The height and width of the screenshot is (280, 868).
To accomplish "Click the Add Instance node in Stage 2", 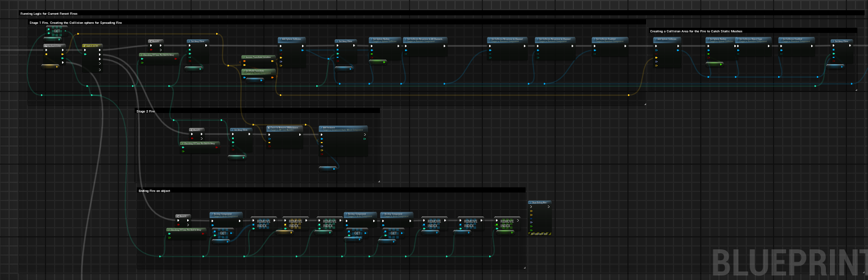I will (x=343, y=128).
